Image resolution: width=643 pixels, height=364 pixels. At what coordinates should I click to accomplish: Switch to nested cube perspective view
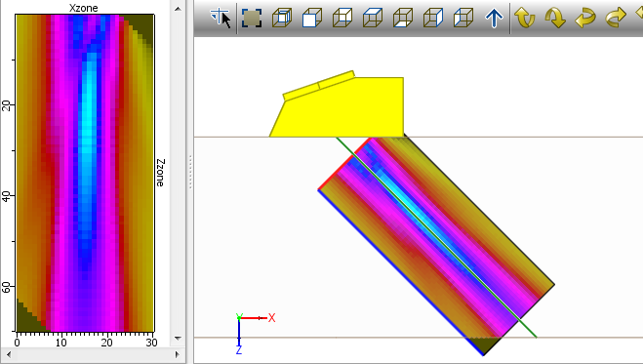pos(282,18)
